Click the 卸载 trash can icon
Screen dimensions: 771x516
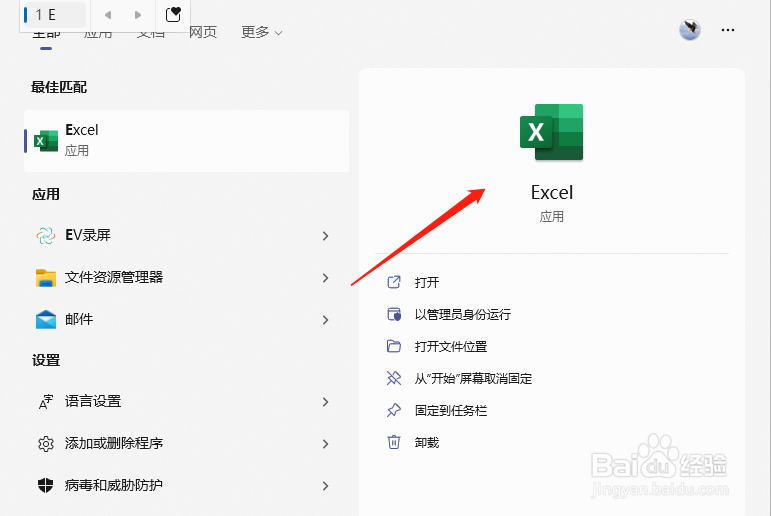(x=394, y=442)
